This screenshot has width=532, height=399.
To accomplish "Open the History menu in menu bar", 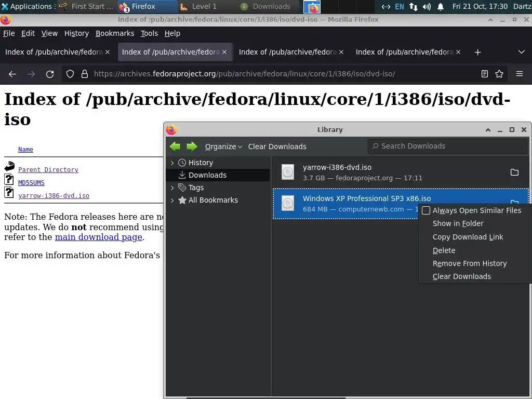I will (x=76, y=33).
